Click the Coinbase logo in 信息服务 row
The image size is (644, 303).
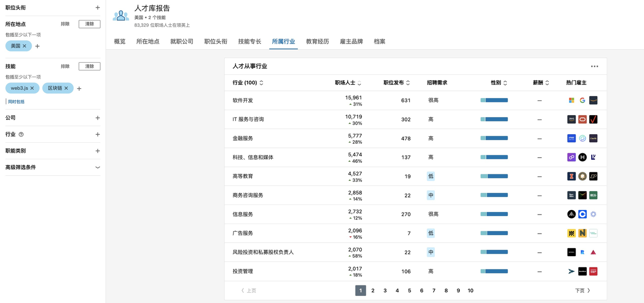[x=582, y=214]
